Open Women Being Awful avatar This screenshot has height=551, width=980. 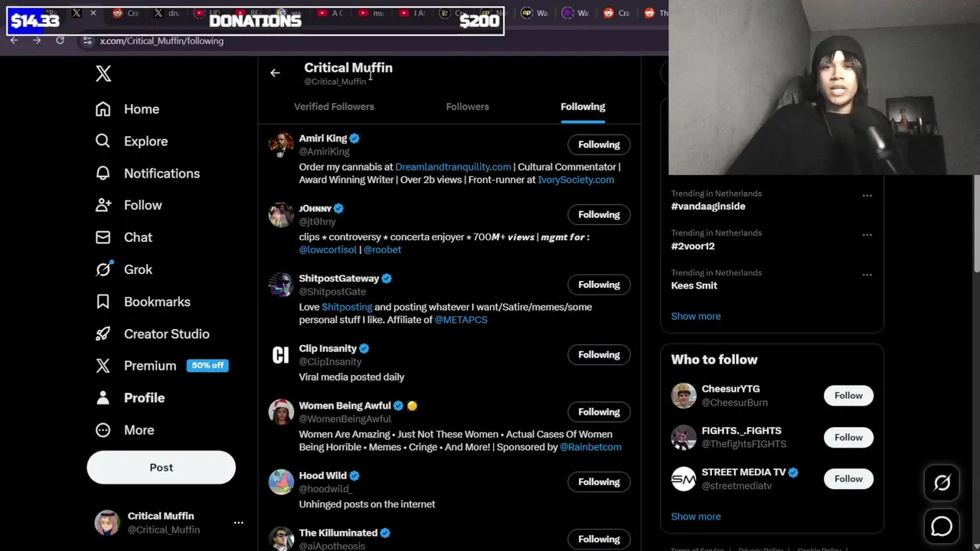(x=281, y=412)
